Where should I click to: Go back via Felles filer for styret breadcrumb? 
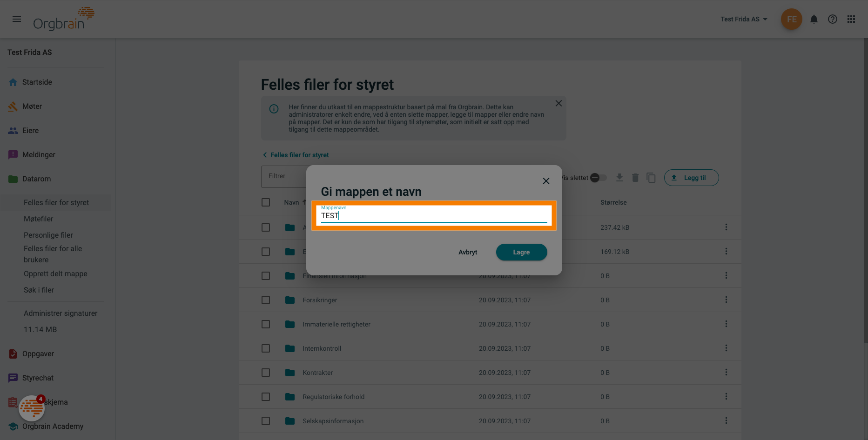pyautogui.click(x=296, y=155)
